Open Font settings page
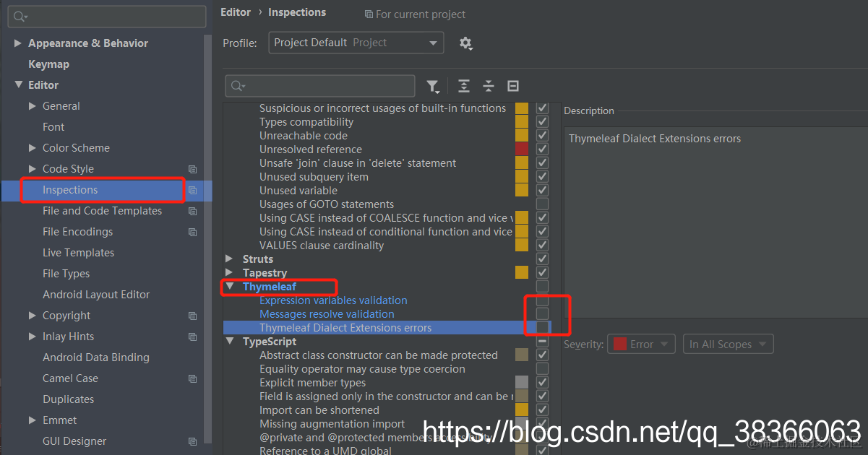Viewport: 868px width, 455px height. (53, 127)
